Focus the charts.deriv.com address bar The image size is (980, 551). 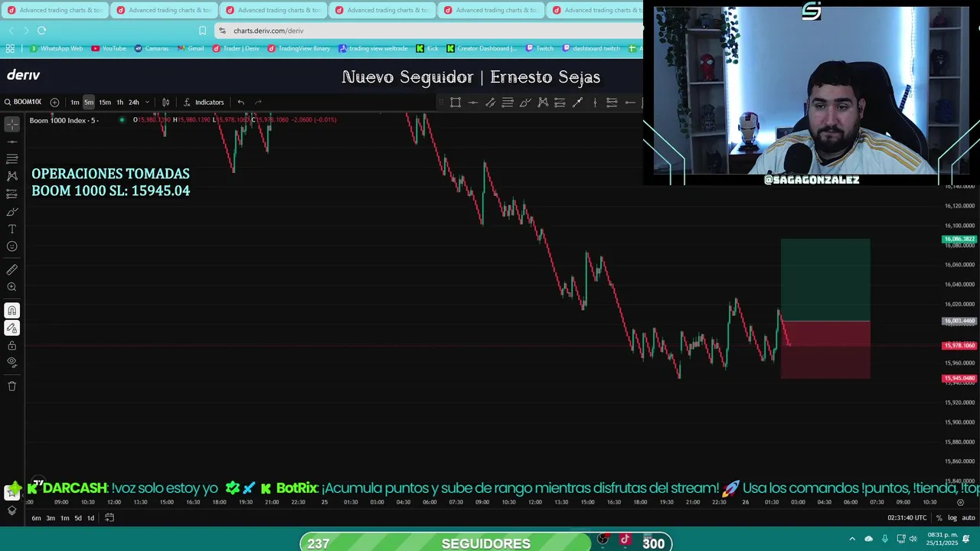(x=429, y=31)
